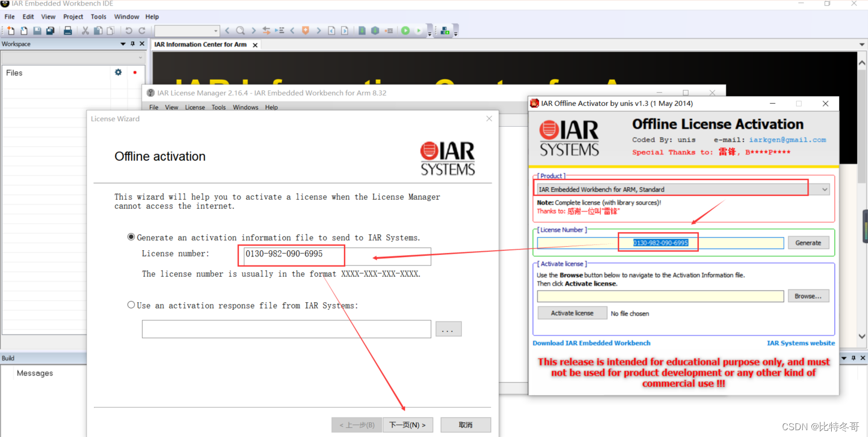Open the File menu in IAR IDE

point(10,17)
